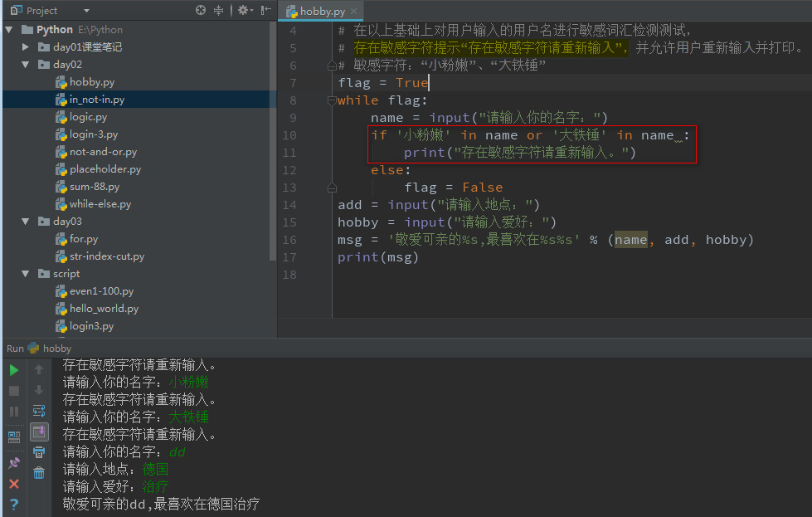Click the 'else:' keyword on line 12
This screenshot has height=517, width=812.
tap(391, 170)
